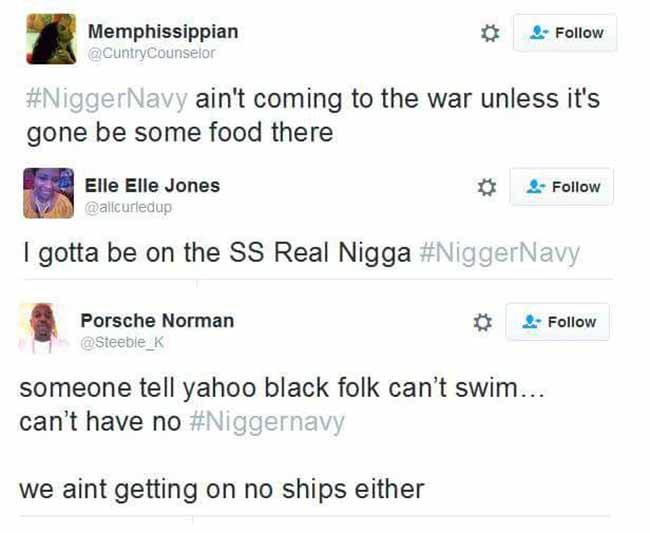
Task: Visit the @CuntryCounselor handle
Action: click(151, 53)
